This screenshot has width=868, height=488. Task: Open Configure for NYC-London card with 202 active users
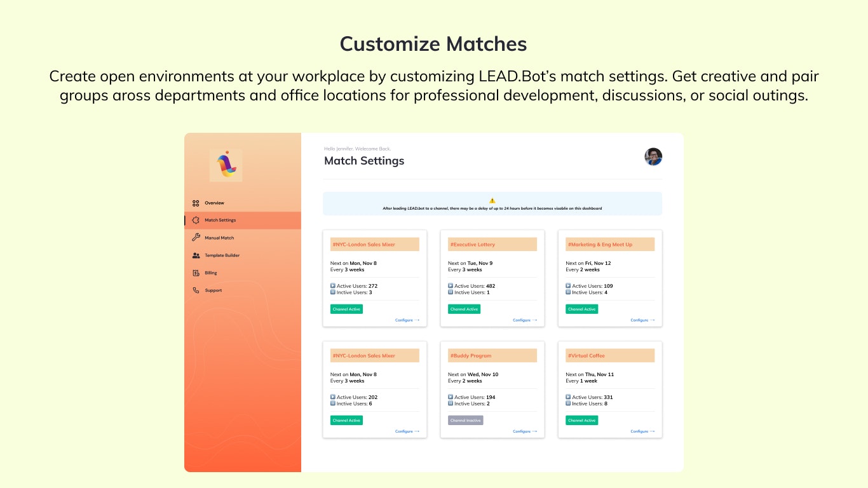click(407, 431)
